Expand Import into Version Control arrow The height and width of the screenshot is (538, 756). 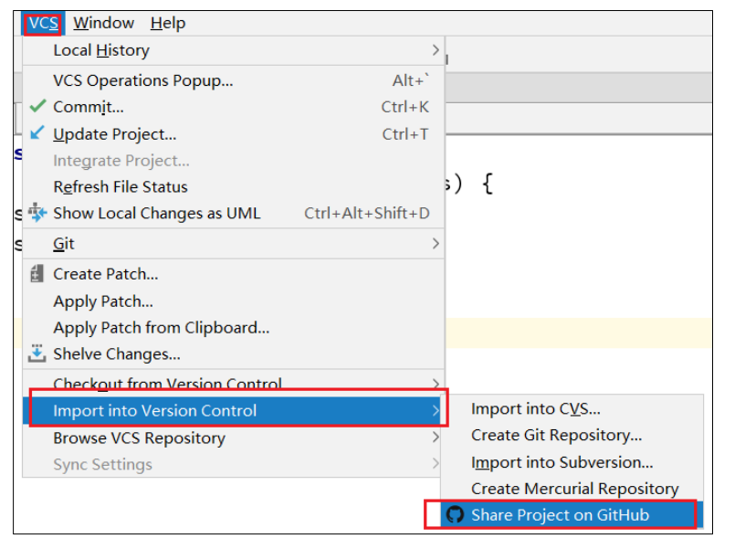436,411
